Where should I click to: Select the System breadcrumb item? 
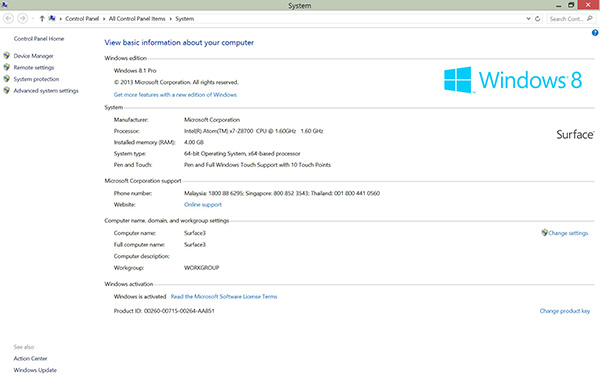[184, 19]
